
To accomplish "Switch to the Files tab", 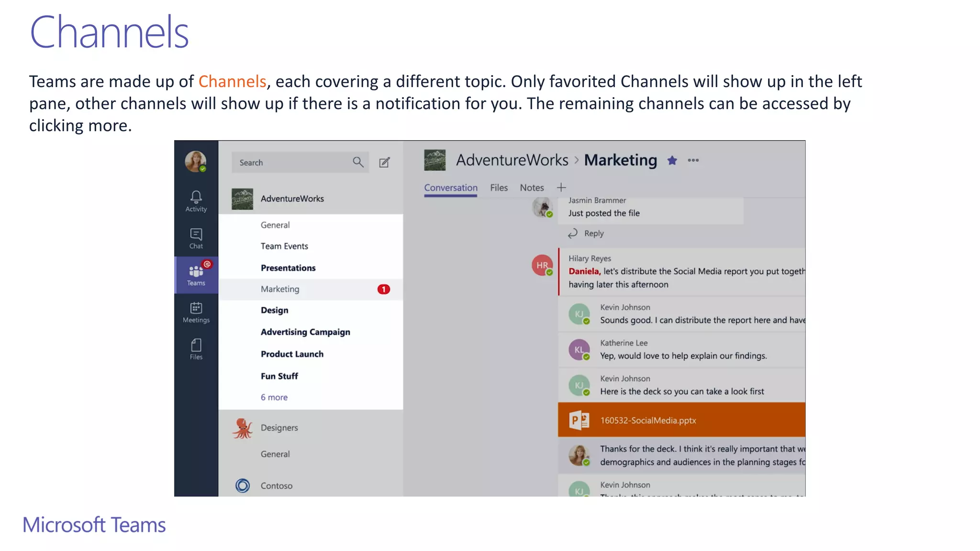I will pyautogui.click(x=499, y=188).
